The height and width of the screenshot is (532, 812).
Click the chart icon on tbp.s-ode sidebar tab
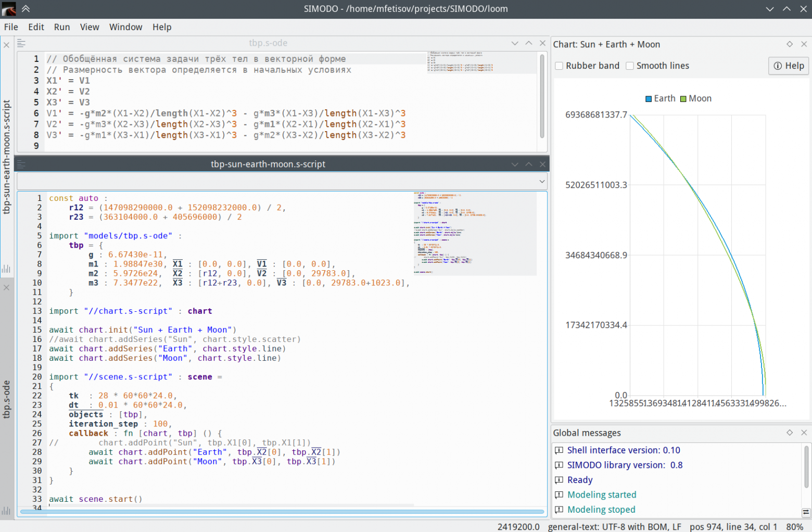point(6,511)
